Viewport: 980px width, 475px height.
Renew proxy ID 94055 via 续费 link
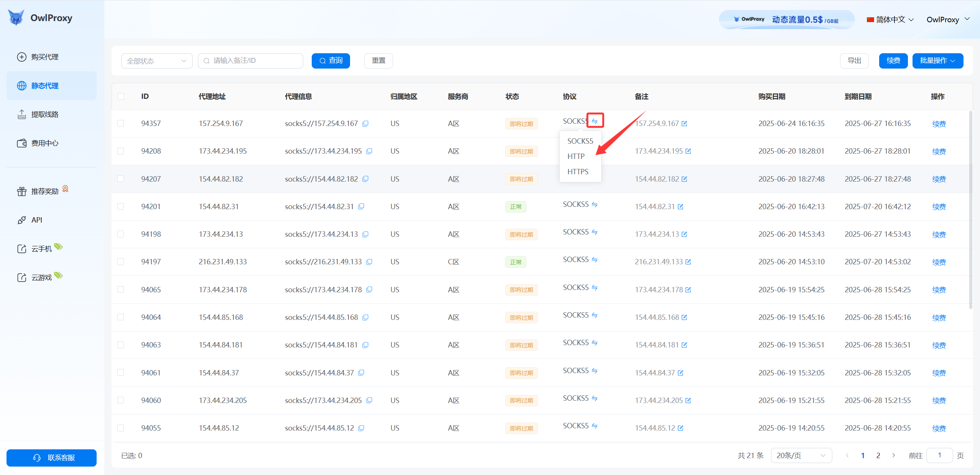pyautogui.click(x=939, y=428)
